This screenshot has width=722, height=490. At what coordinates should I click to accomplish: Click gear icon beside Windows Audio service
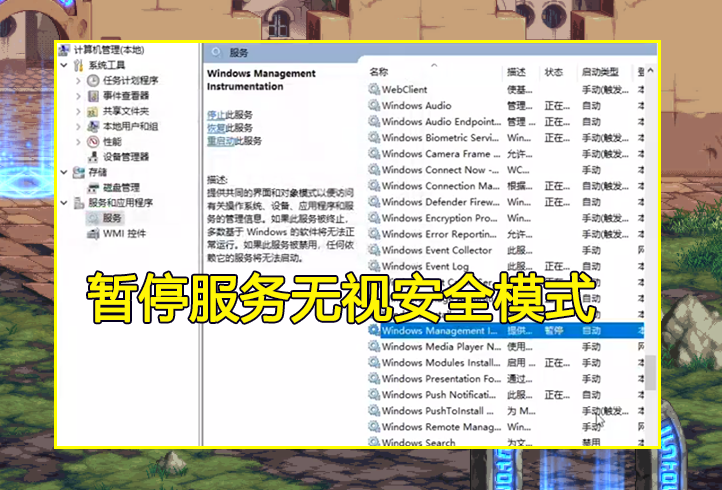[374, 105]
